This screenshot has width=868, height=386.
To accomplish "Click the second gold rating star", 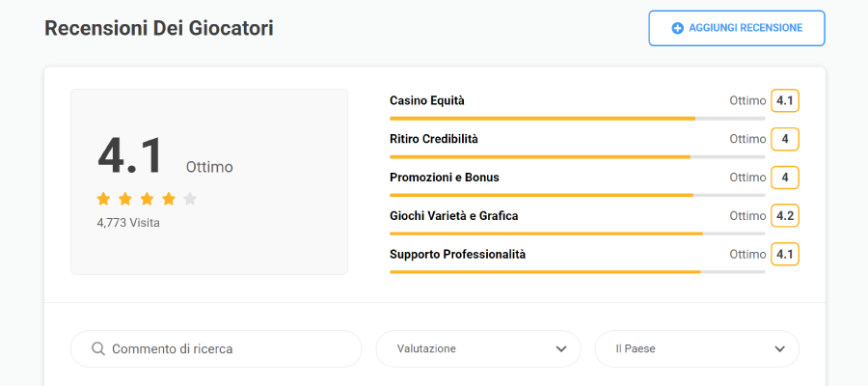I will (125, 199).
